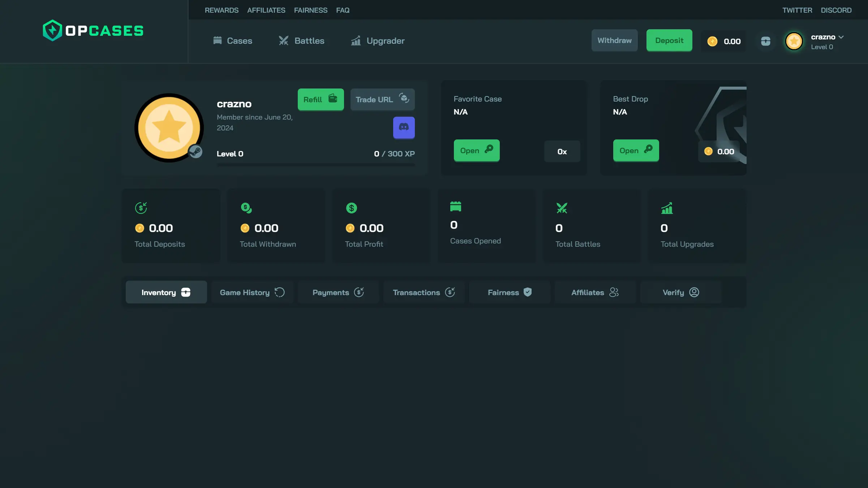Screen dimensions: 868x488
Task: Open the Upgrader page
Action: [x=377, y=41]
